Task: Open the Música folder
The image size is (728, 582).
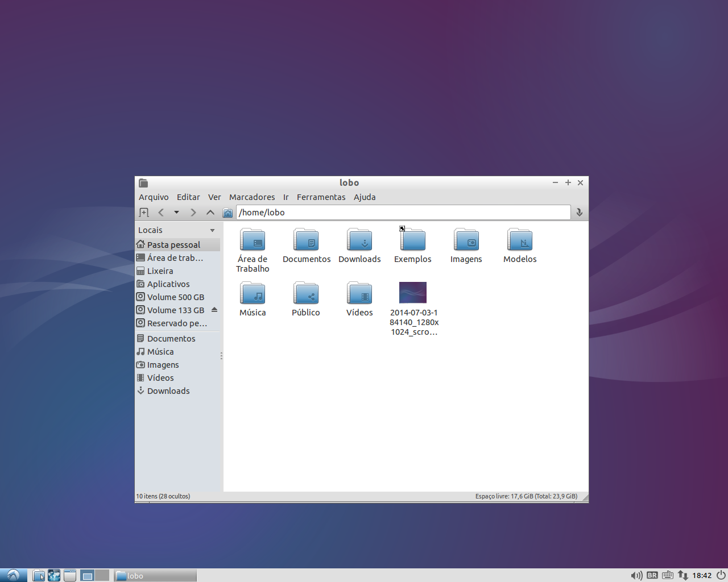Action: click(x=253, y=293)
